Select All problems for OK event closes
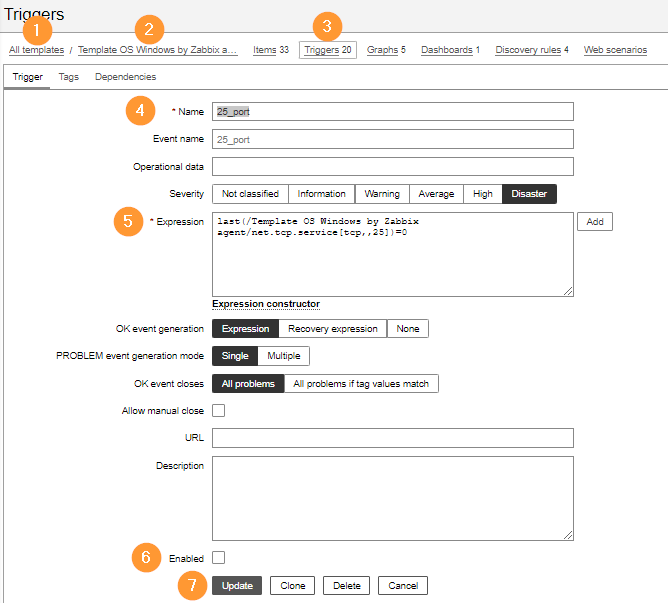The image size is (668, 603). pos(248,384)
